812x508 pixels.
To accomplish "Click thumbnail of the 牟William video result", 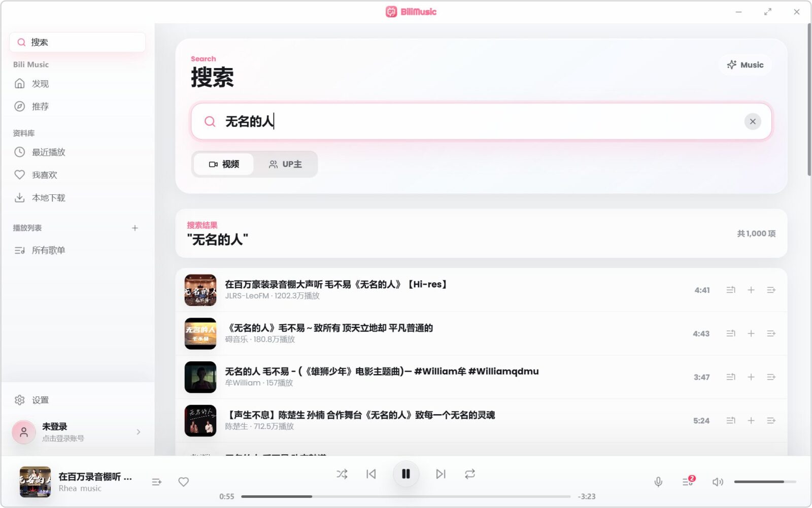I will (x=200, y=378).
